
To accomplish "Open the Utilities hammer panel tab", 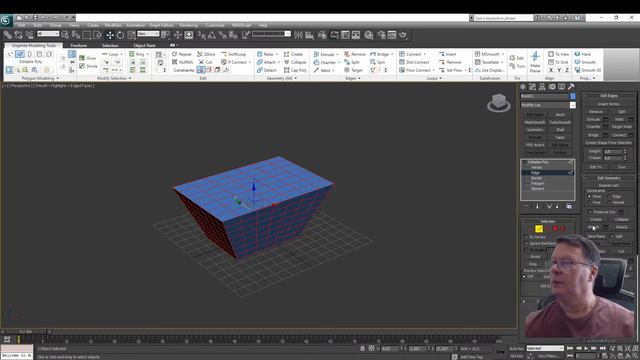I will pos(571,87).
